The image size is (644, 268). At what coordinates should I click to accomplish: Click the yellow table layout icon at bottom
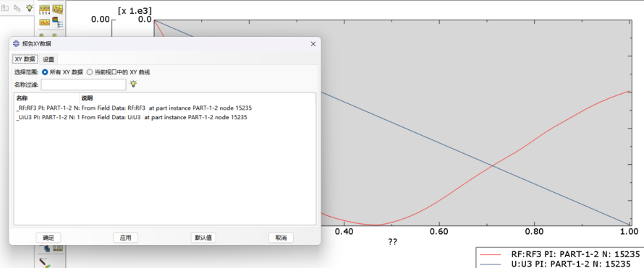point(57,248)
